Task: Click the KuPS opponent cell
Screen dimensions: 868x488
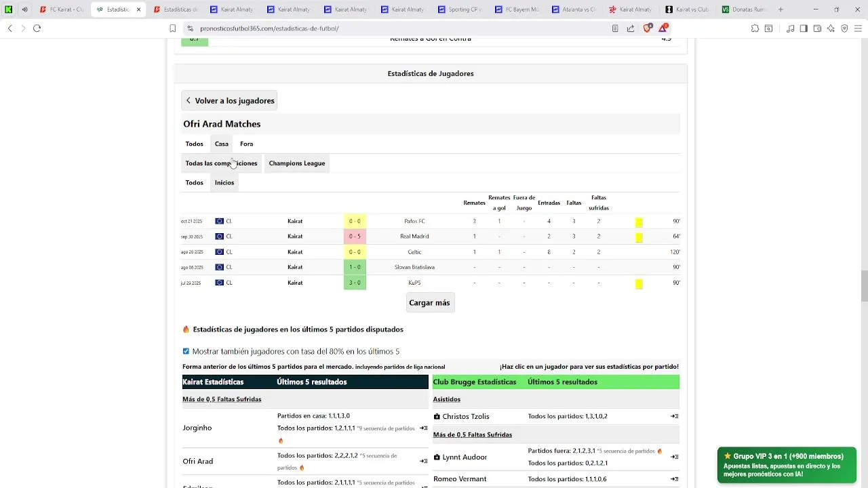Action: coord(414,283)
